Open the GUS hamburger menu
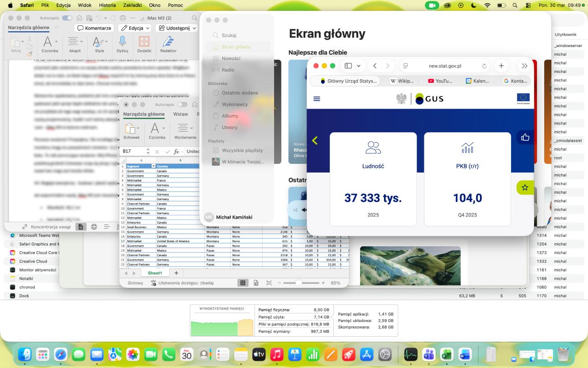Viewport: 588px width, 368px height. (x=317, y=99)
